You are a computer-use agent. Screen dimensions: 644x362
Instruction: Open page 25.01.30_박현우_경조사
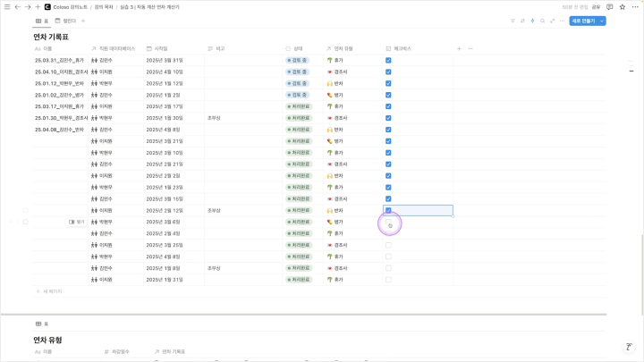click(61, 118)
